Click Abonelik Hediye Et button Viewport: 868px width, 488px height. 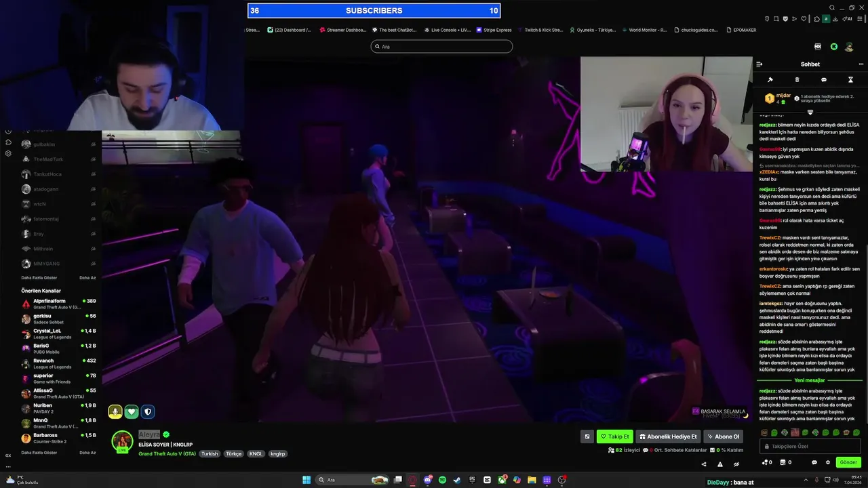click(x=668, y=436)
